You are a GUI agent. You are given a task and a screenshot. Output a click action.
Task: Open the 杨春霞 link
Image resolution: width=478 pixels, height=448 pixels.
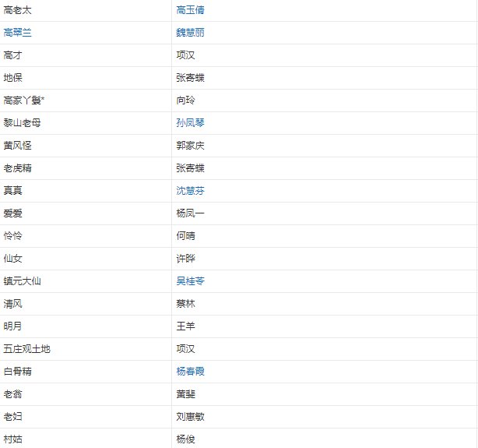click(191, 372)
